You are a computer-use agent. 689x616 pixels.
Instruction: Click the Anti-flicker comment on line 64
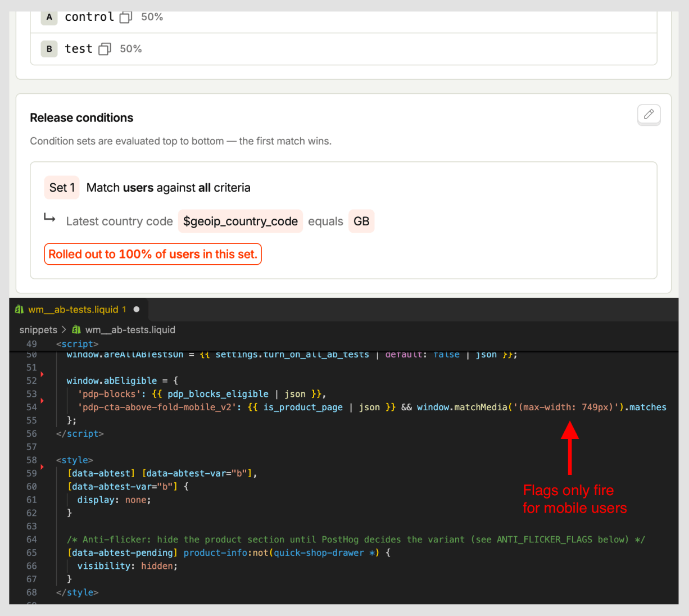(356, 540)
